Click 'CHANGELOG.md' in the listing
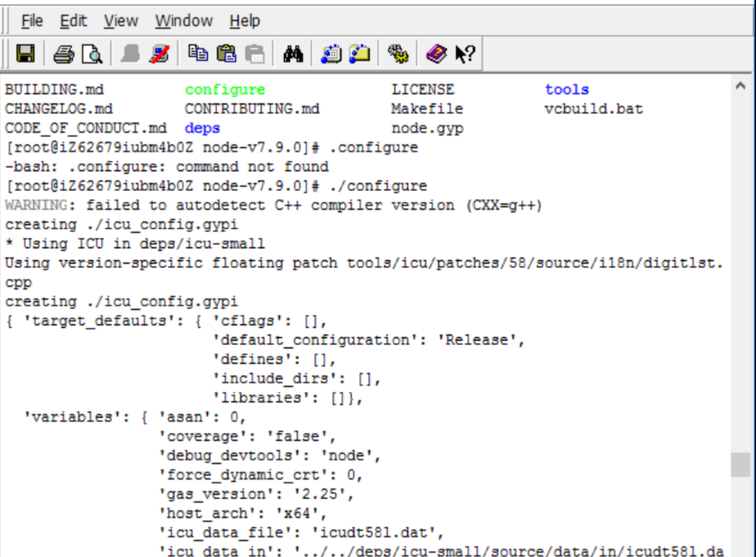Viewport: 756px width, 557px height. pos(59,109)
